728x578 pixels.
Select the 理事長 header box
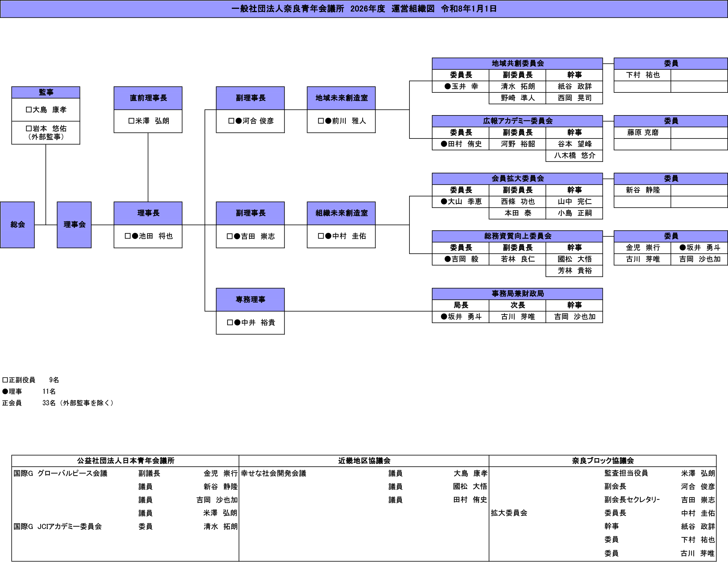(x=148, y=213)
